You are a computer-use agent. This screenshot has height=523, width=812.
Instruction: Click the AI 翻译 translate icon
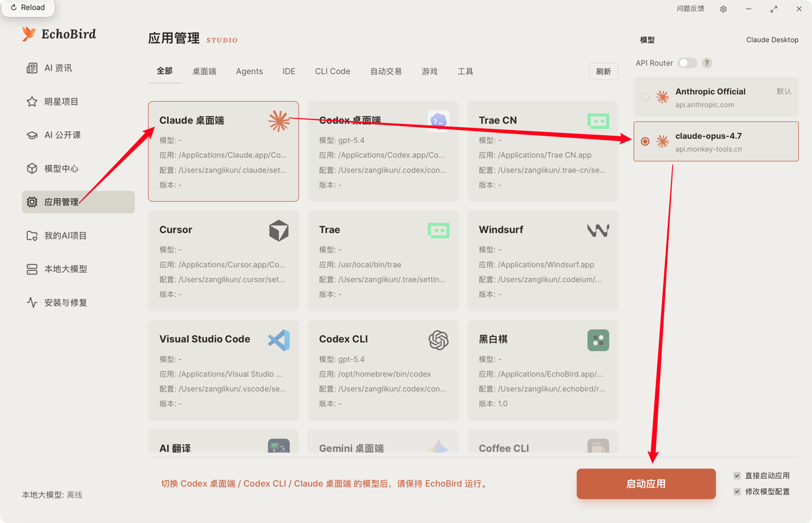point(279,446)
